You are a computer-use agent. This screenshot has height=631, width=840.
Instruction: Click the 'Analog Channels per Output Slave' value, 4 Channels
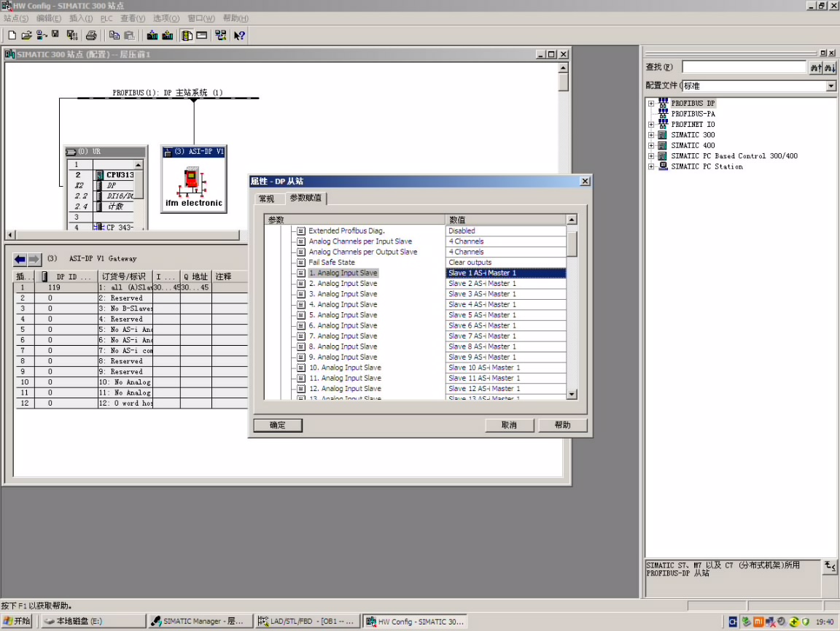(505, 252)
